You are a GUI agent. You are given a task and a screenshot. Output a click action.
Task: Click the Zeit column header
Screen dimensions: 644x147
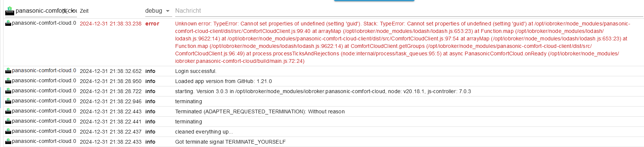coord(84,11)
